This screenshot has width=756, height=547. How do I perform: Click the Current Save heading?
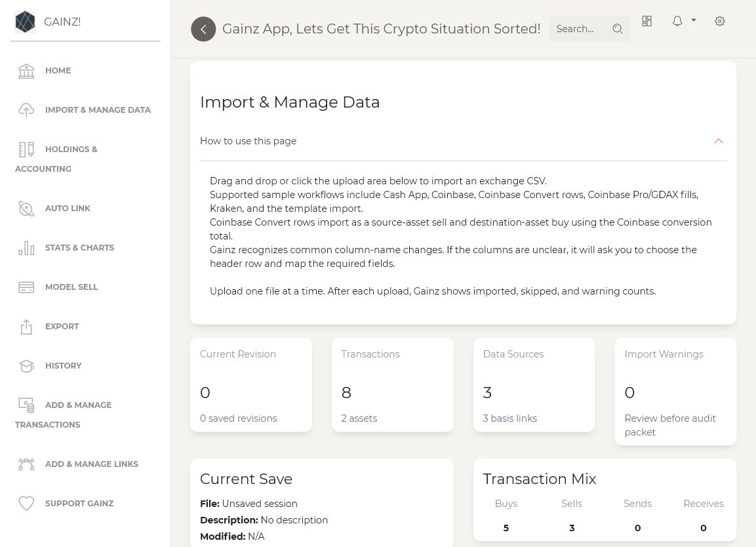click(247, 479)
